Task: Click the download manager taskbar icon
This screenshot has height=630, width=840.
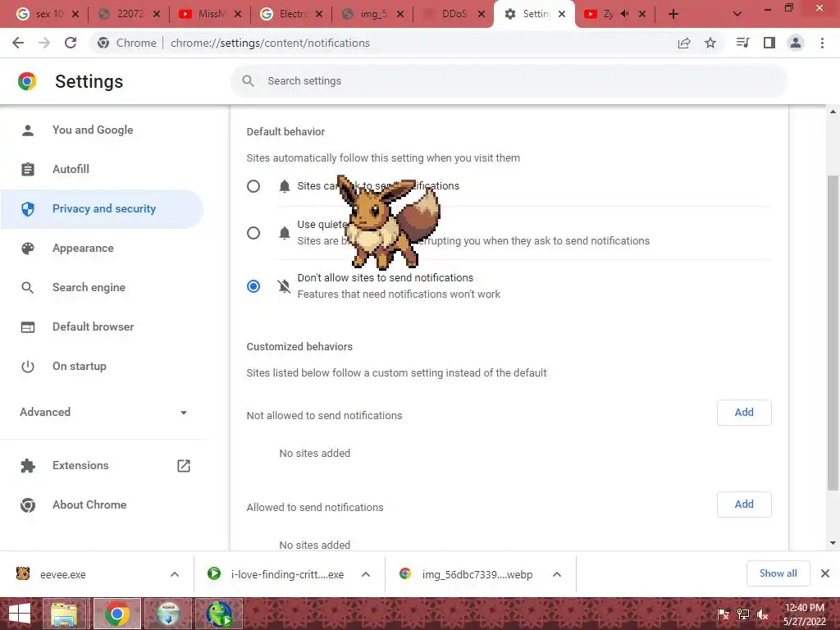Action: click(x=168, y=614)
